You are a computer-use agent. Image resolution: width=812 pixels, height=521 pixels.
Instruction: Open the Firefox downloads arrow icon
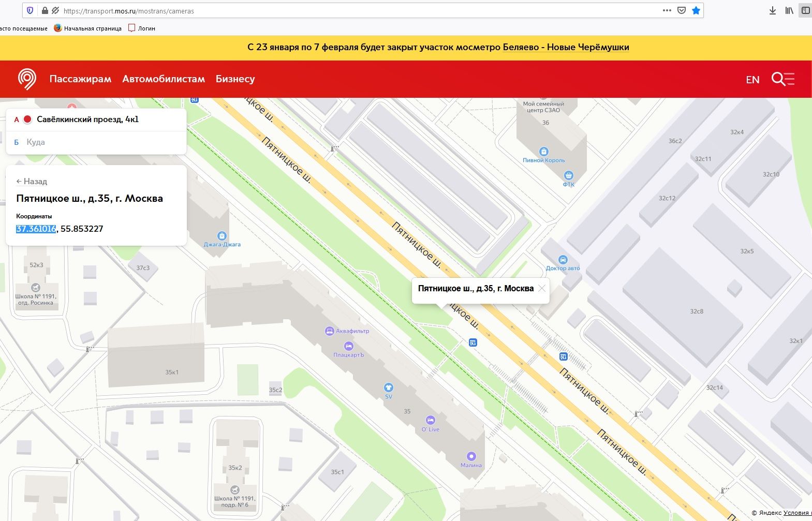coord(772,10)
